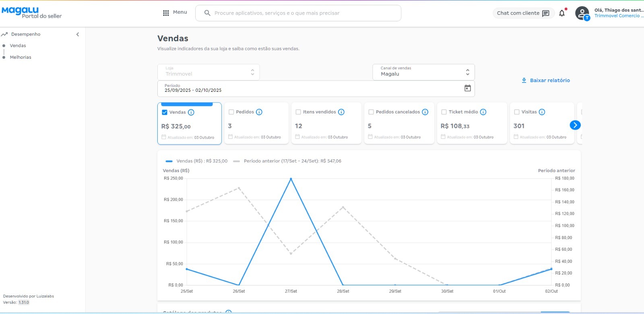Click calendar icon in Ticket médio footer
The height and width of the screenshot is (314, 644).
(443, 137)
